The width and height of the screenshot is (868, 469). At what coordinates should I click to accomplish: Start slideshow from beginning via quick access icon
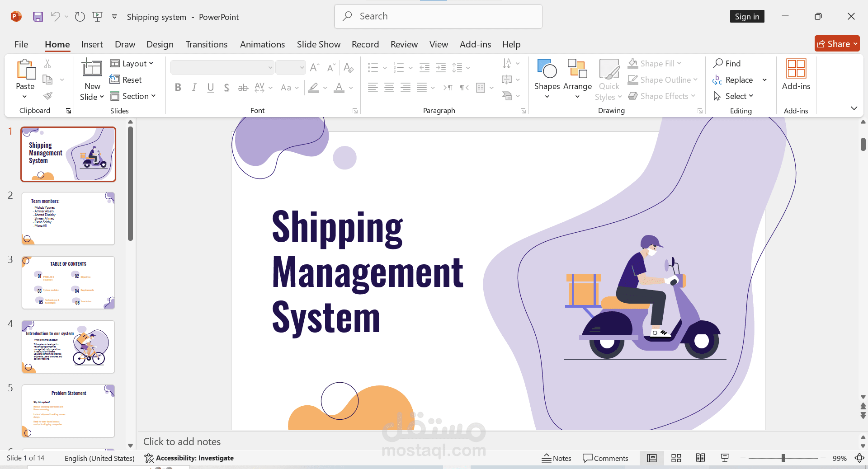(x=97, y=17)
